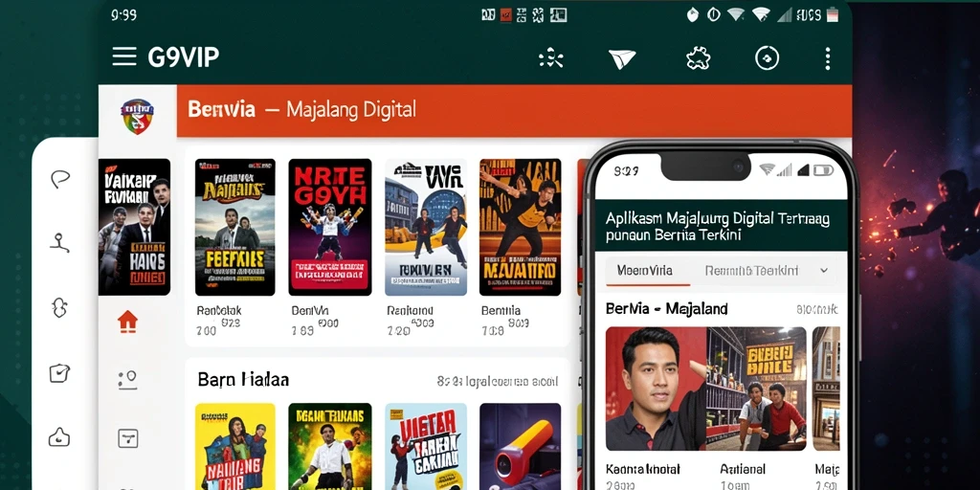The width and height of the screenshot is (980, 490).
Task: Open the cover showing a red and yellow tube
Action: 520,446
